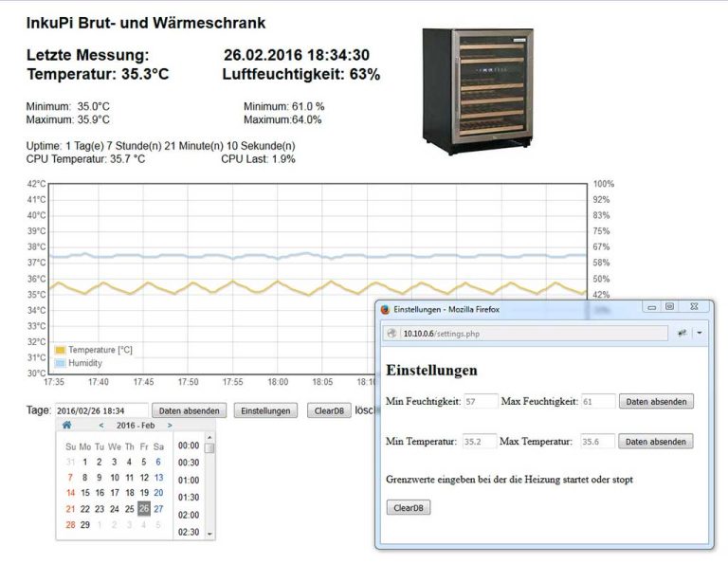This screenshot has width=728, height=564.
Task: Submit the date with main Daten absenden button
Action: [x=189, y=410]
